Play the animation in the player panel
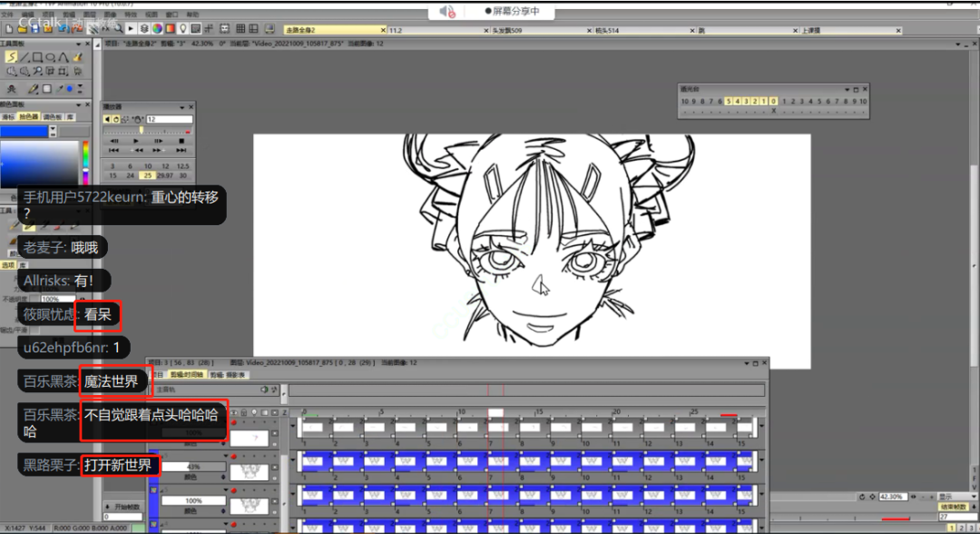This screenshot has height=534, width=980. 136,142
